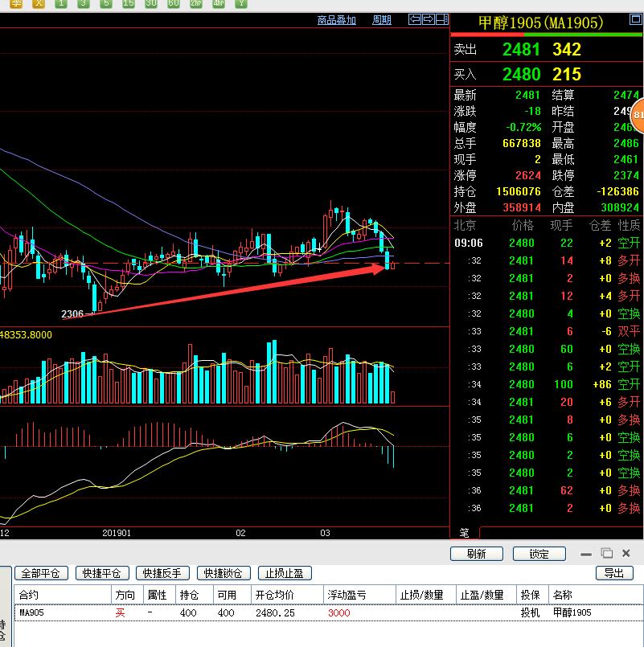Screen dimensions: 644x647
Task: Switch chart to 5-minute period button
Action: [106, 4]
